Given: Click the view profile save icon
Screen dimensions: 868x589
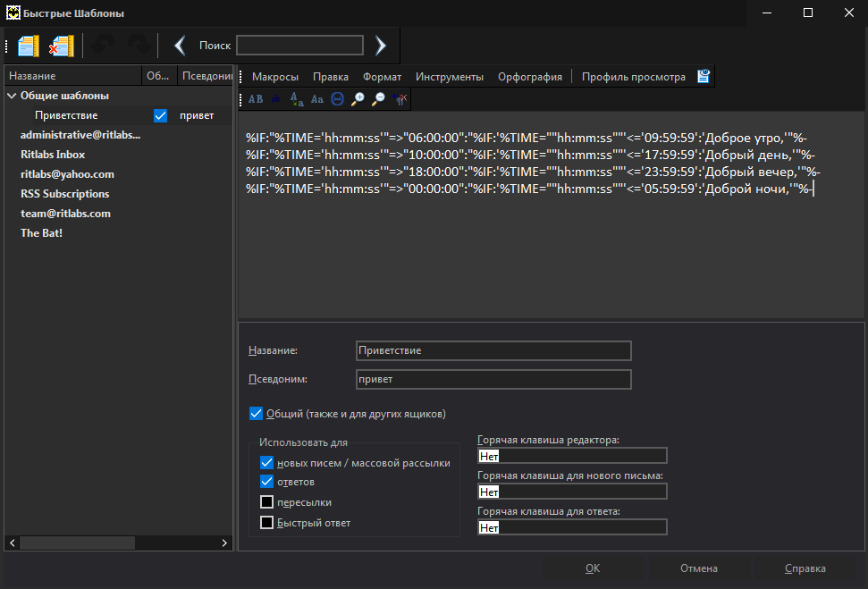Looking at the screenshot, I should click(703, 76).
